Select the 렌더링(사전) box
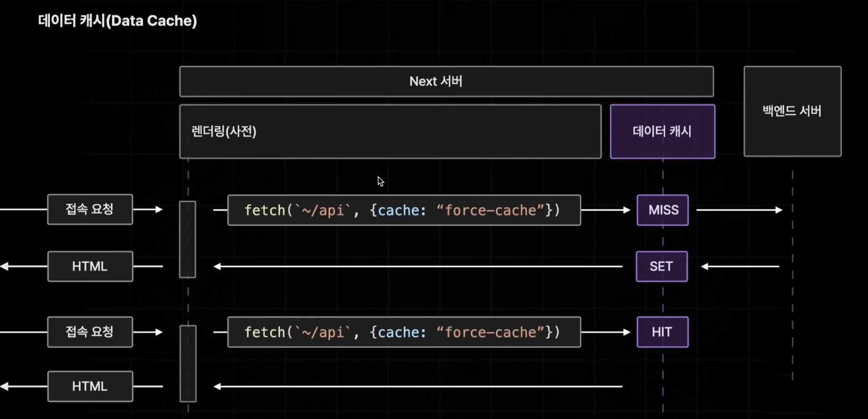 pos(390,131)
